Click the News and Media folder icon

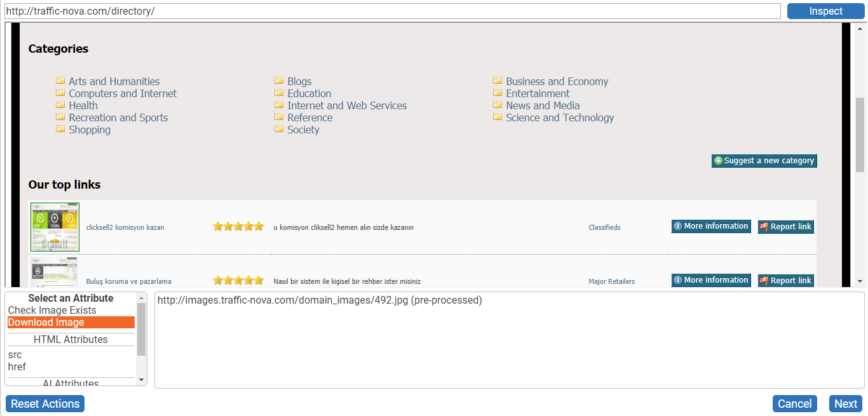(498, 105)
